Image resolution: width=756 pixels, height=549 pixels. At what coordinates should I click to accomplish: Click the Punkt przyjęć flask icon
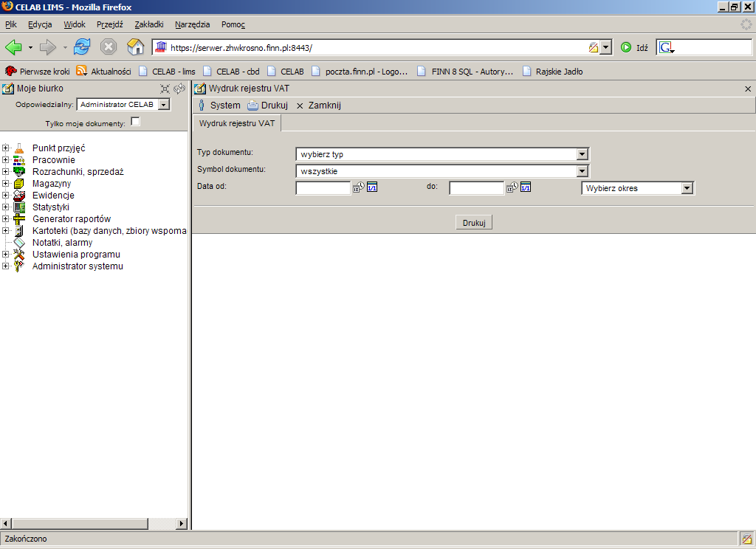(x=18, y=148)
